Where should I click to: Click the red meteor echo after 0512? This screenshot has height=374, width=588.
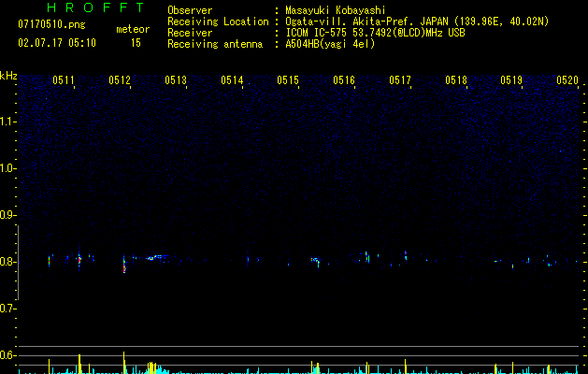124,265
